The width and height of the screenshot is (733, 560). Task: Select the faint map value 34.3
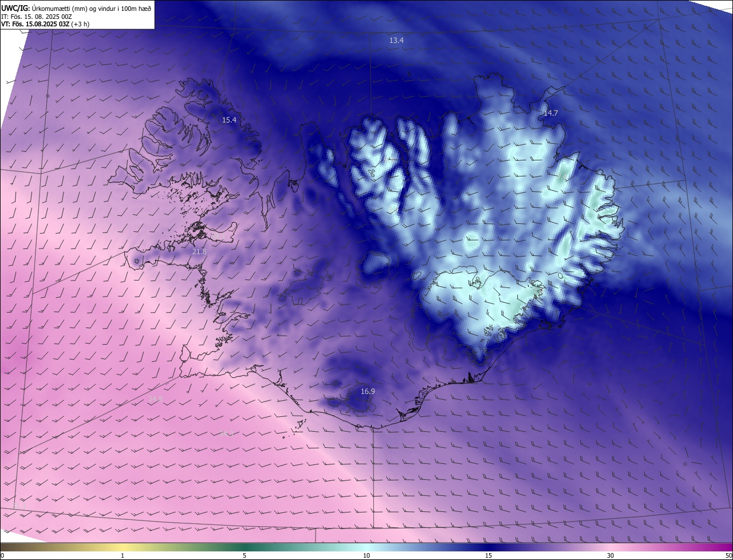227,433
